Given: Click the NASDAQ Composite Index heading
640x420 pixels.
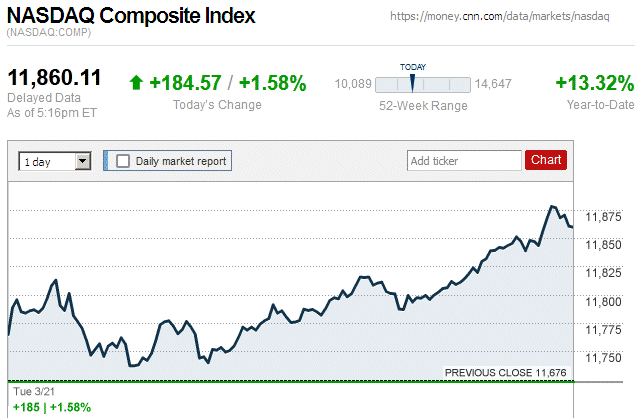Looking at the screenshot, I should tap(131, 16).
